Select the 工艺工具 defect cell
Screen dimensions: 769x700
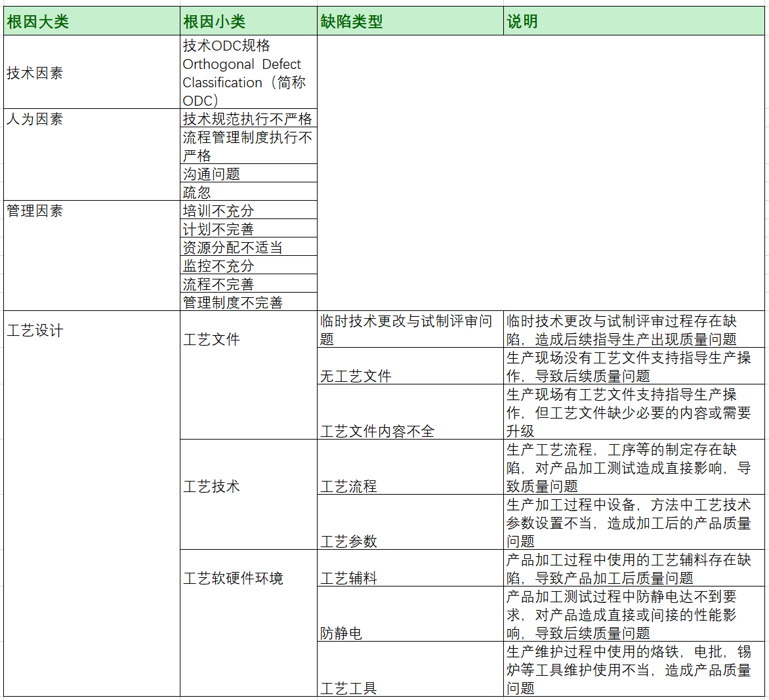coord(411,669)
